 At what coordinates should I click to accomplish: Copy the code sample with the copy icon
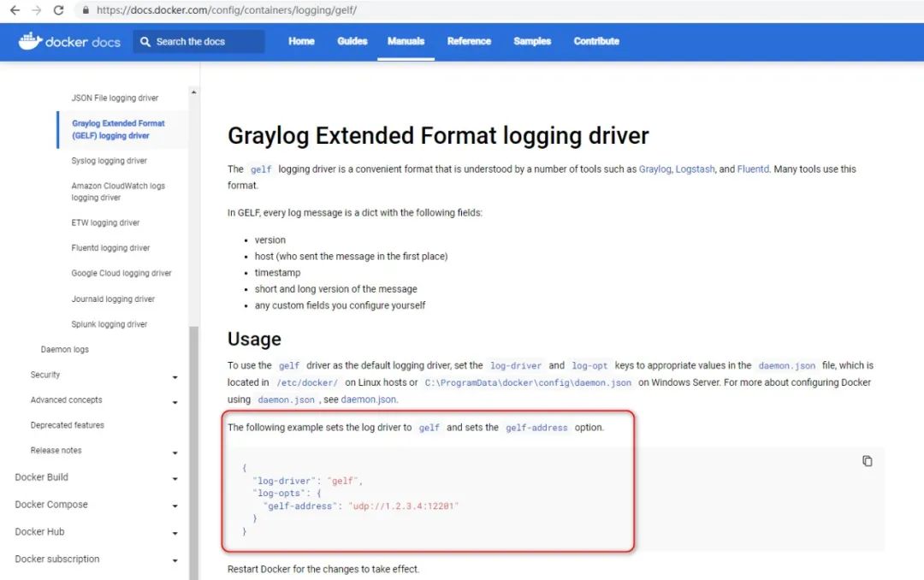[x=867, y=461]
